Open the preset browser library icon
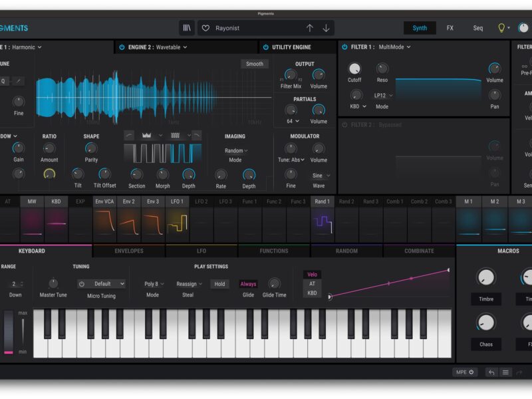532x399 pixels. pos(188,28)
